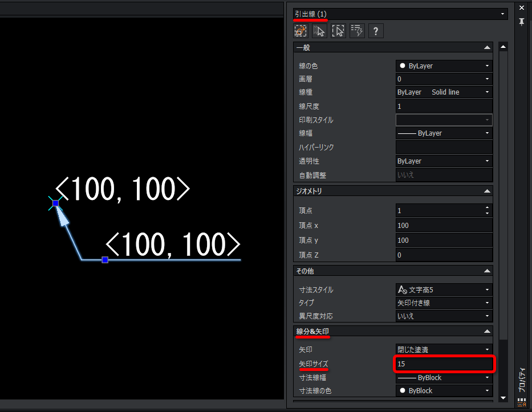Click the selection-cycling icon with orange arrow

click(300, 31)
